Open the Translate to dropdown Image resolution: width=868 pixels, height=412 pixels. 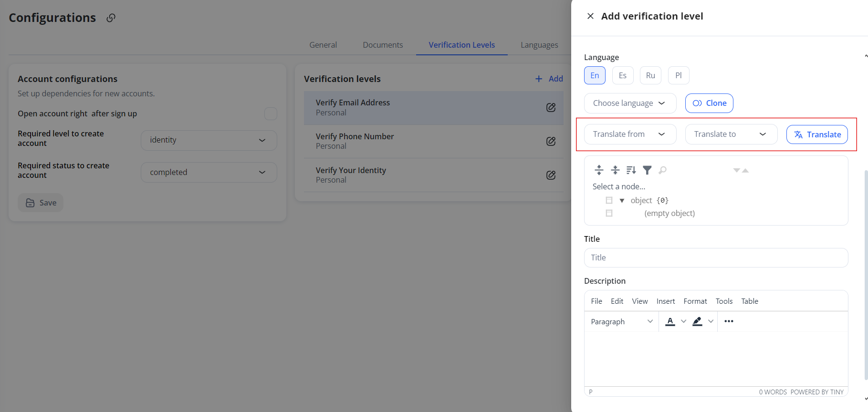pos(731,134)
